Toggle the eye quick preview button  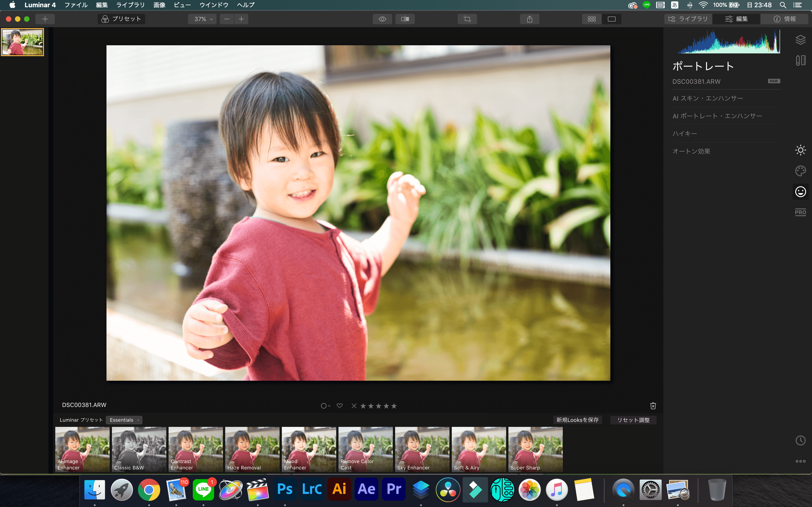tap(382, 19)
